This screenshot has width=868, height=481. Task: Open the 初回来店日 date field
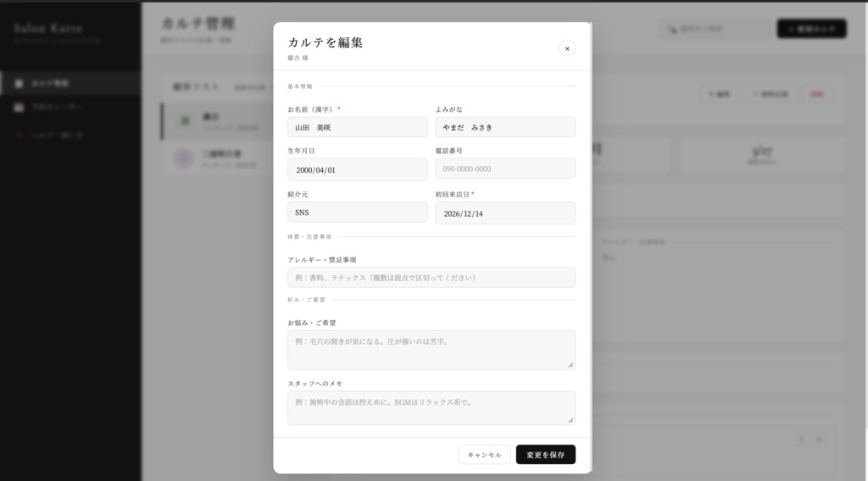(x=505, y=213)
